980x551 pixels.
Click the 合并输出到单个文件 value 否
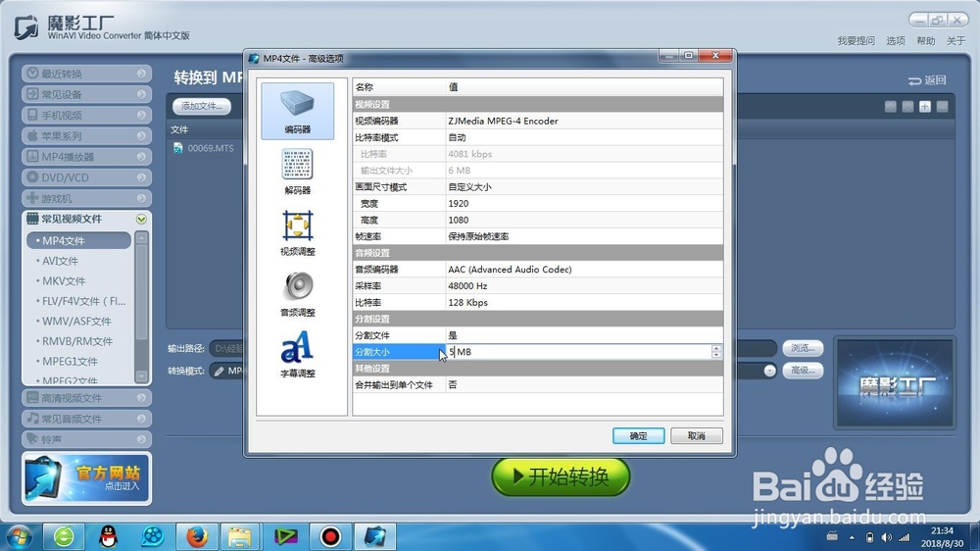point(453,385)
